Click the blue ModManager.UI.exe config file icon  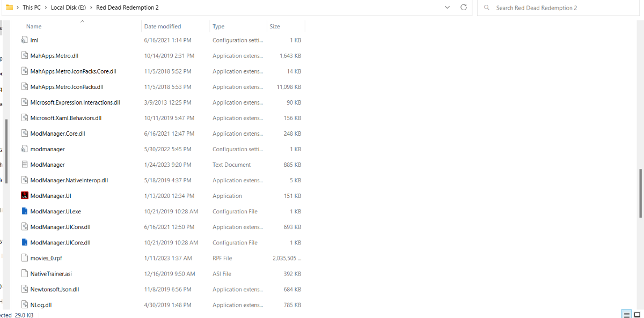click(x=24, y=211)
